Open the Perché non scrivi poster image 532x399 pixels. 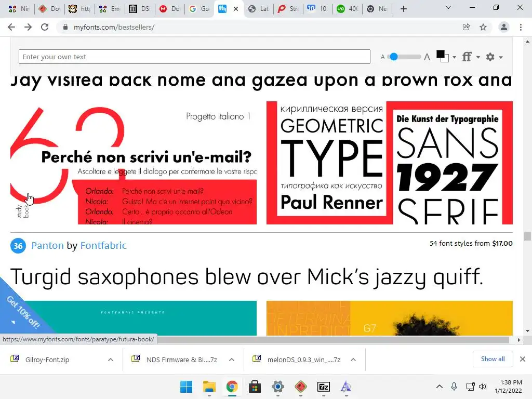134,163
